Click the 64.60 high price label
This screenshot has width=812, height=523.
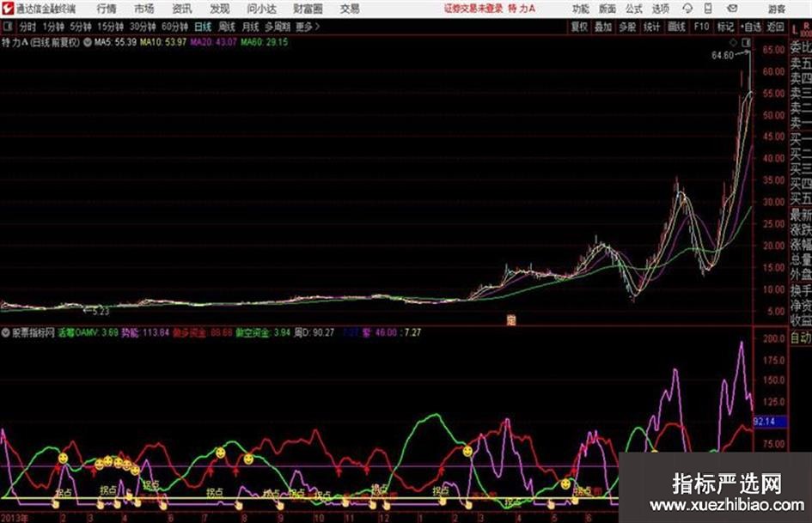click(x=723, y=56)
